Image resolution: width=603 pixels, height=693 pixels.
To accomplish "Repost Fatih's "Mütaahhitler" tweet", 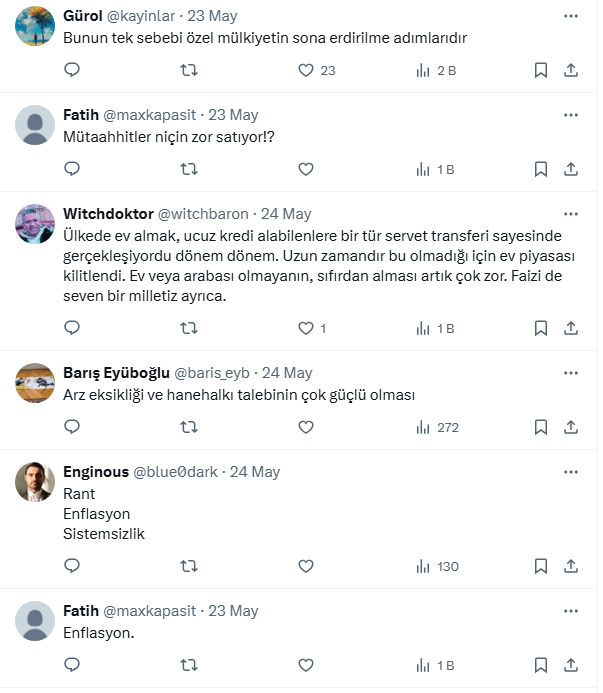I will (188, 169).
